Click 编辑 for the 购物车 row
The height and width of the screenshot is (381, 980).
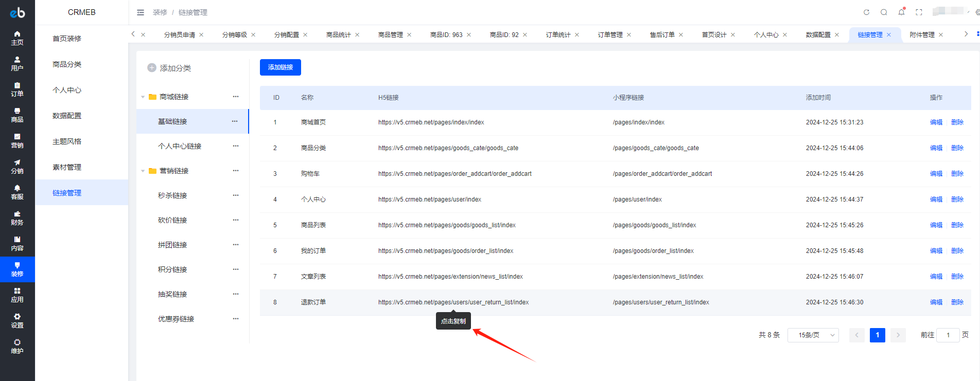[x=936, y=174]
